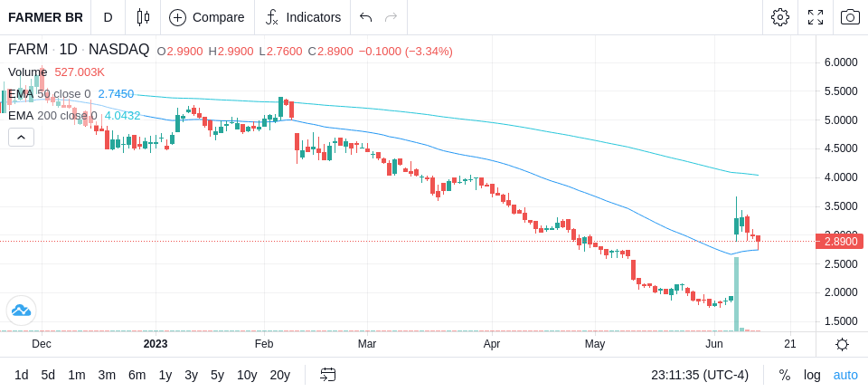Click the Compare symbol plus icon
Viewport: 868px width, 392px height.
177,18
